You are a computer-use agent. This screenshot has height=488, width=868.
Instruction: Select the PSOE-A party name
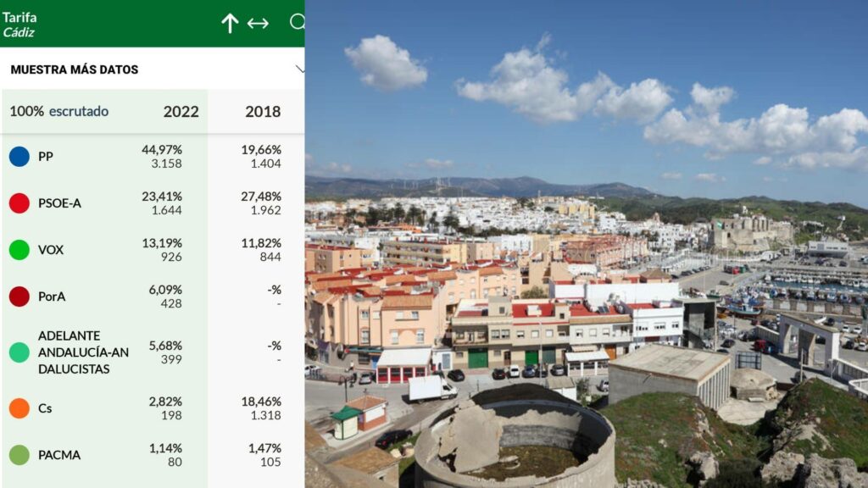point(59,203)
